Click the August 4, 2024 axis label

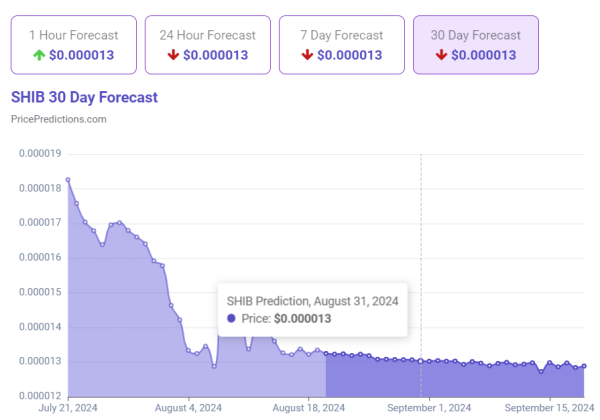(190, 408)
